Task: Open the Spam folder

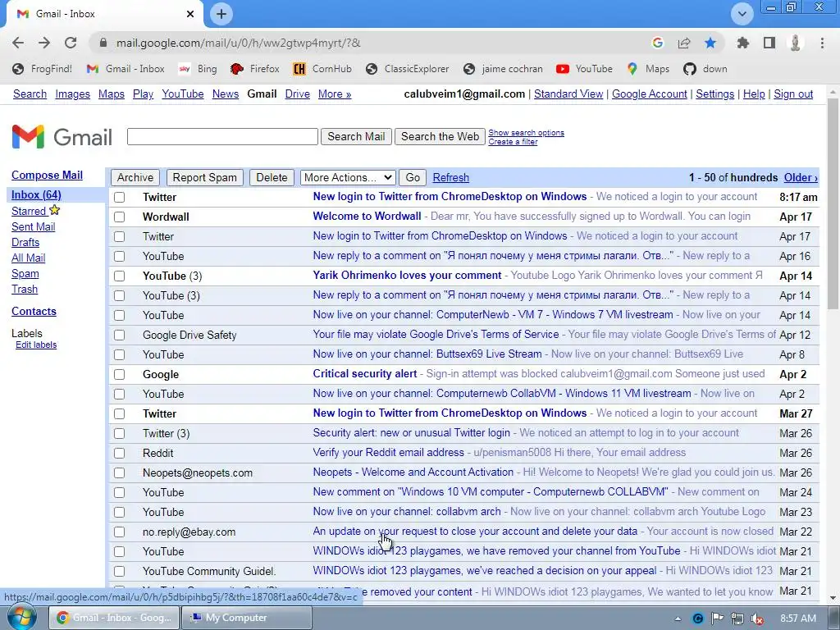Action: pyautogui.click(x=25, y=273)
